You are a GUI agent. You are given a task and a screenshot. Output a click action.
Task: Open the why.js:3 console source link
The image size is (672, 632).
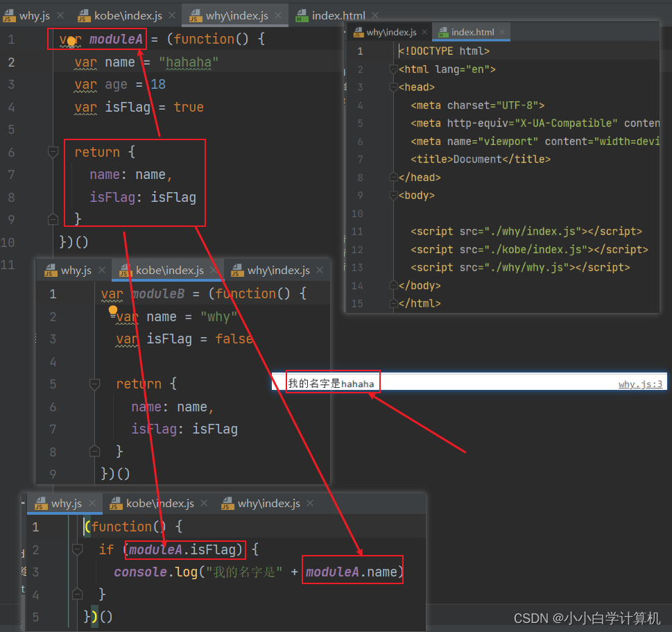[640, 384]
